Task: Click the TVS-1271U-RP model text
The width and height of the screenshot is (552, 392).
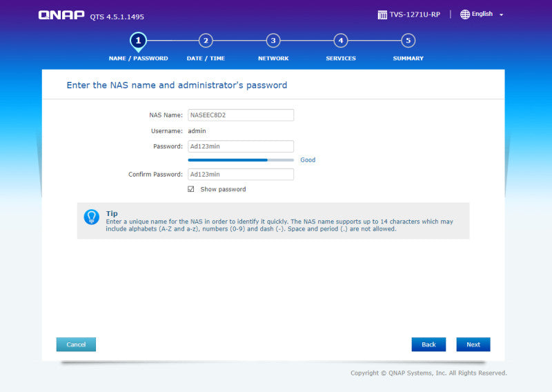Action: (415, 14)
